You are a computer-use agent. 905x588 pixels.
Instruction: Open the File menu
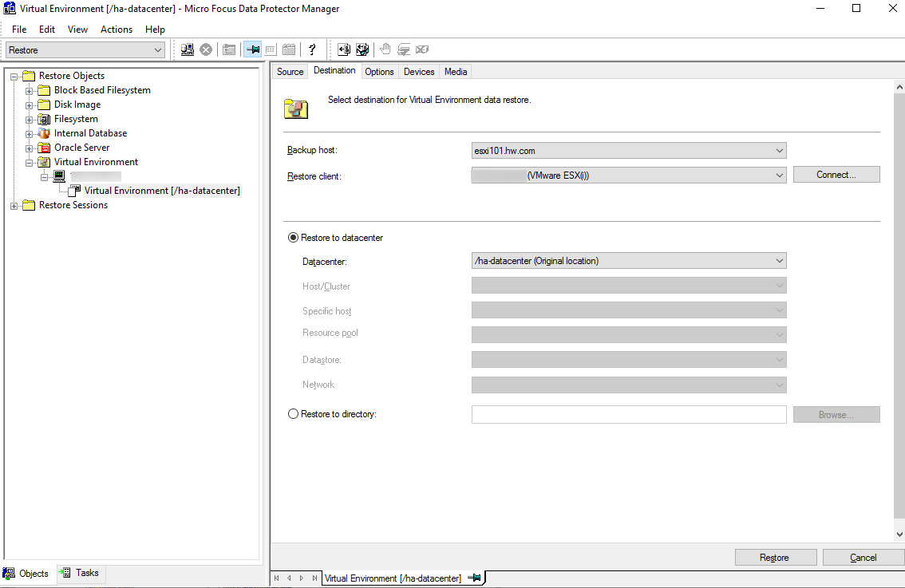pos(19,30)
